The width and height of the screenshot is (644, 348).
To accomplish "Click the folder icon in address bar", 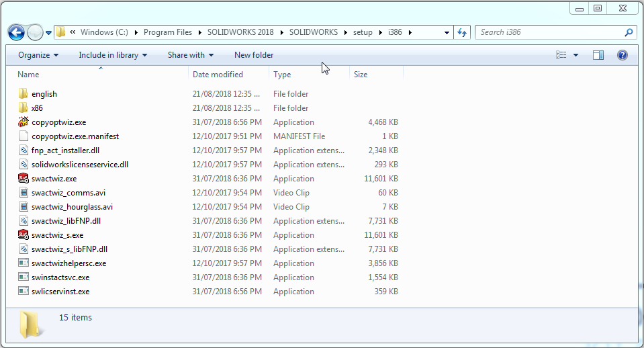I will click(x=61, y=32).
